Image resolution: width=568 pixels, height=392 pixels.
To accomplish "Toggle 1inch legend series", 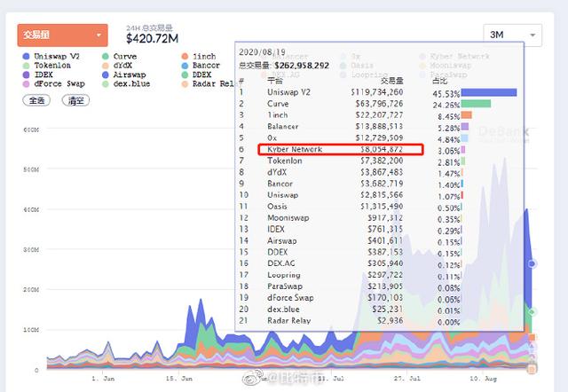I will coord(199,56).
